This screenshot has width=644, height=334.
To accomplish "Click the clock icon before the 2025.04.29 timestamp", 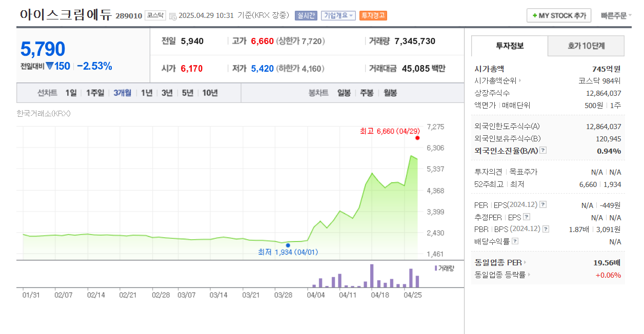I will pyautogui.click(x=173, y=16).
